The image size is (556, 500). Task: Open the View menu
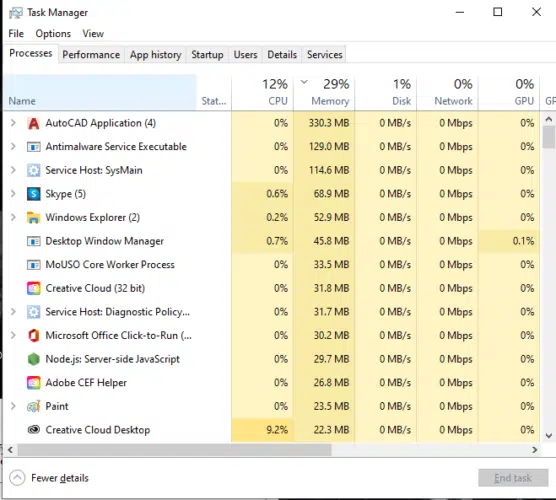(93, 34)
